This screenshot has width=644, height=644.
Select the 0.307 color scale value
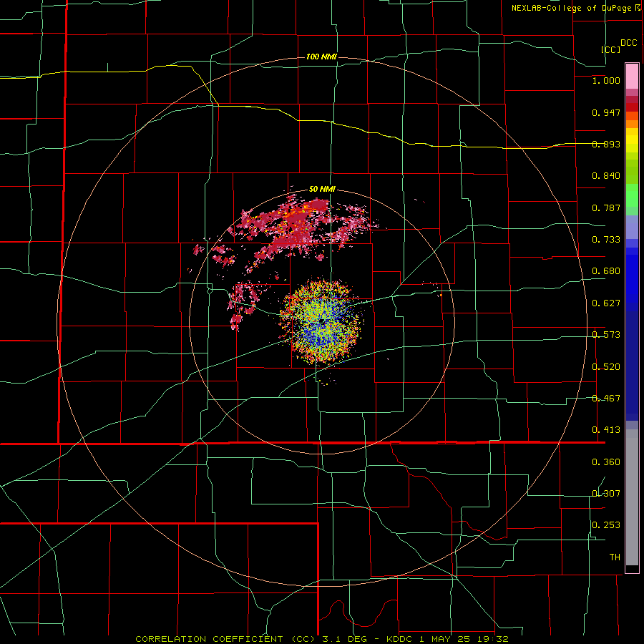pyautogui.click(x=606, y=493)
